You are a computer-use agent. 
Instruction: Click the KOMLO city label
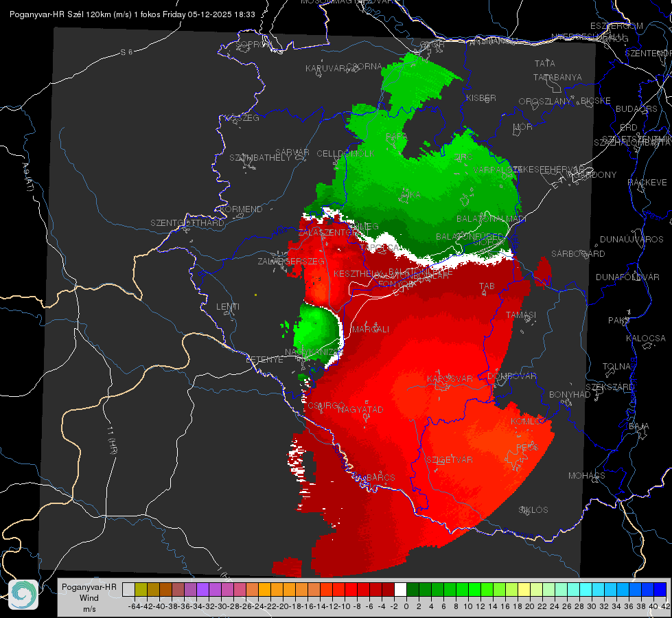526,422
